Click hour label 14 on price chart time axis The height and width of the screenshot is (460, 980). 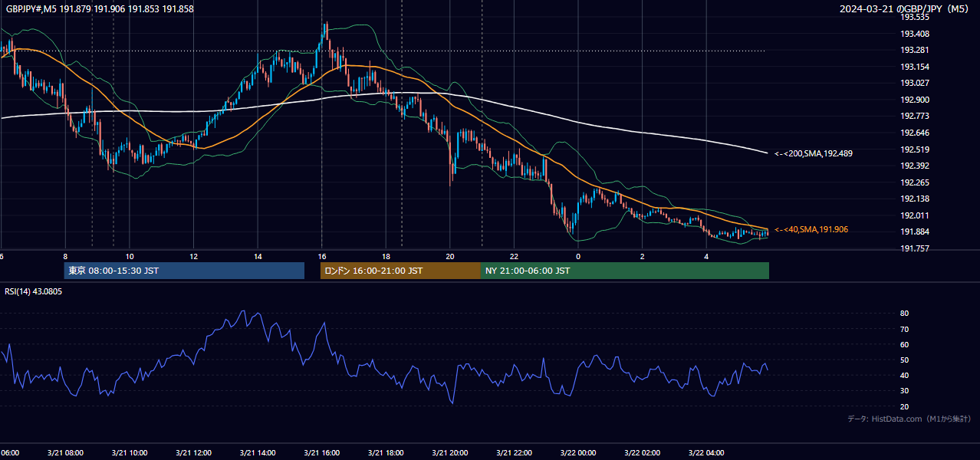point(258,256)
